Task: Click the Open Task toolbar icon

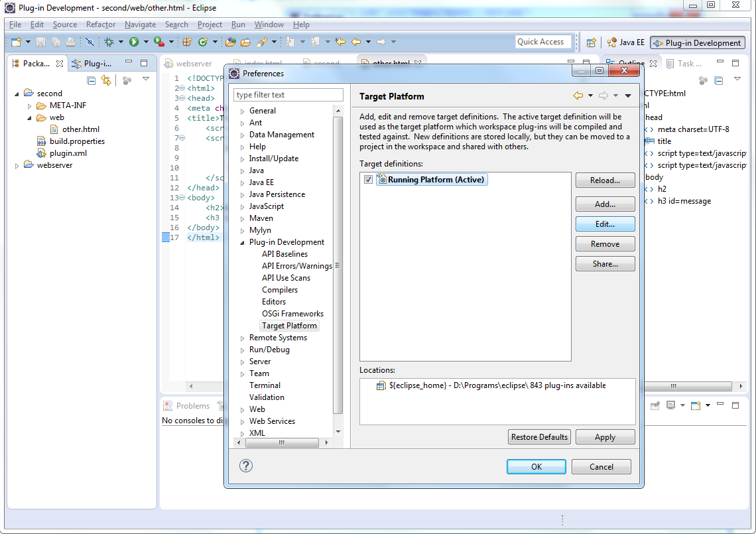Action: pos(246,42)
